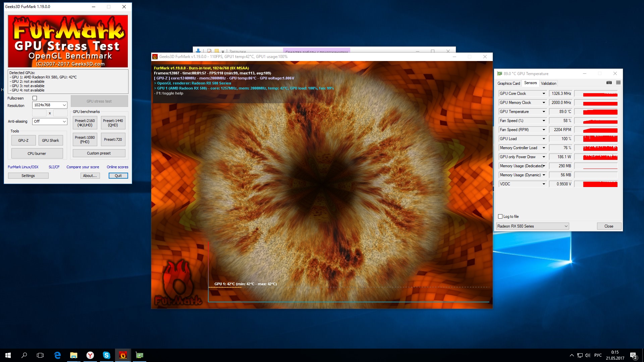This screenshot has width=644, height=362.
Task: Launch Microsoft Edge from the taskbar
Action: [x=57, y=355]
